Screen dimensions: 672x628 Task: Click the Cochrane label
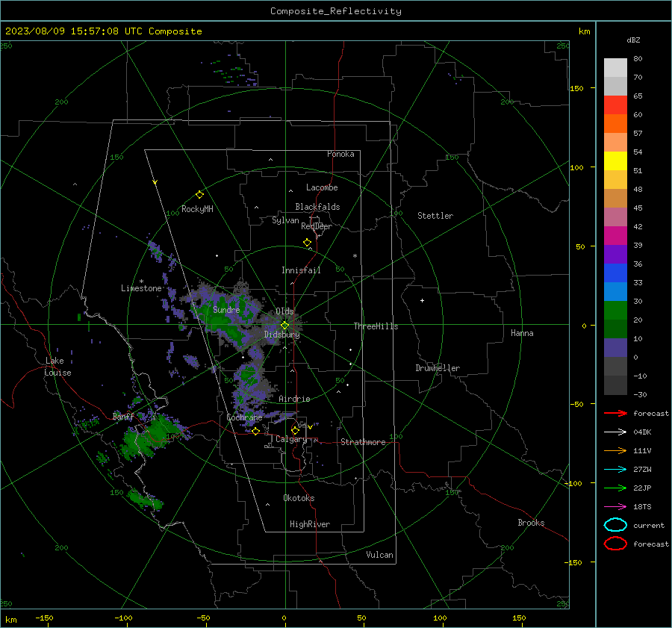[x=244, y=417]
